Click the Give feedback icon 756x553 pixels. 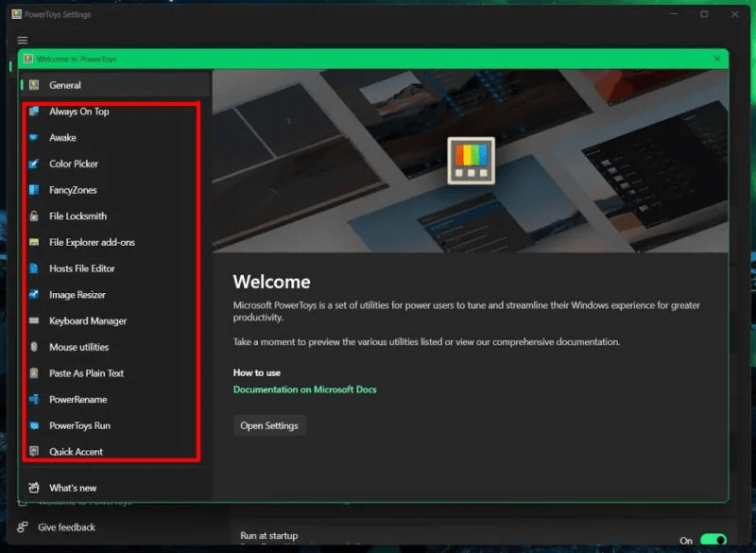point(22,527)
